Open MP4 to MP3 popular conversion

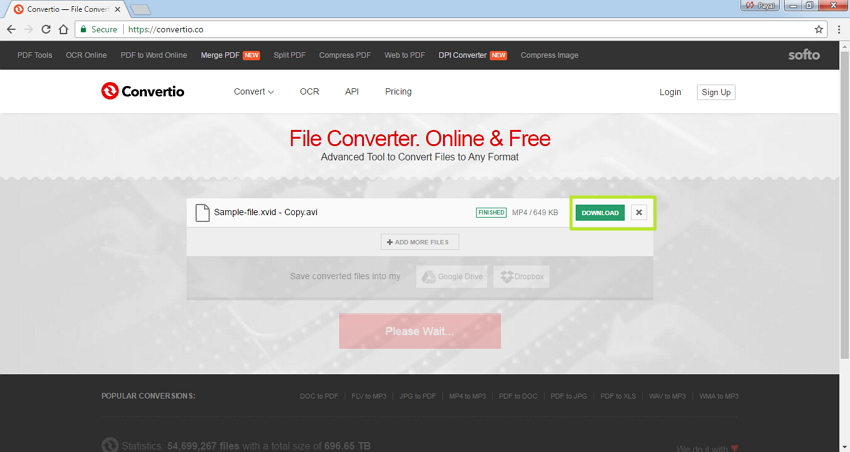tap(467, 396)
